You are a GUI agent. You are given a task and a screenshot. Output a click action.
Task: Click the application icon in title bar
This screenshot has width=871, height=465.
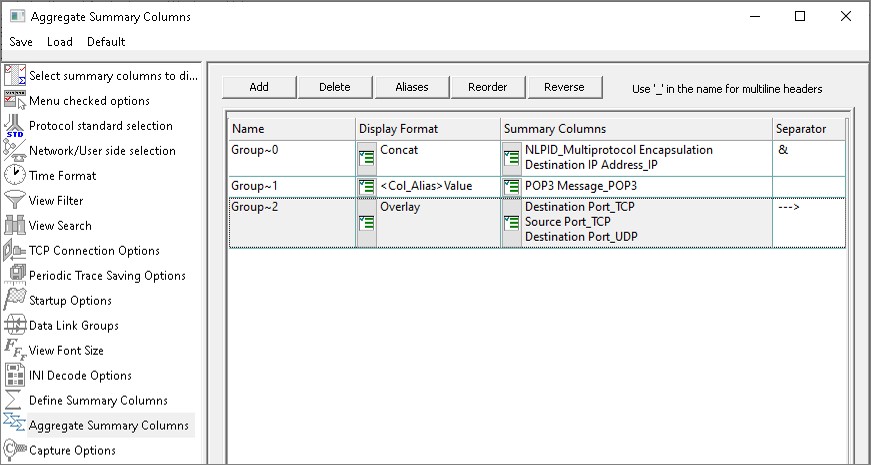coord(18,16)
